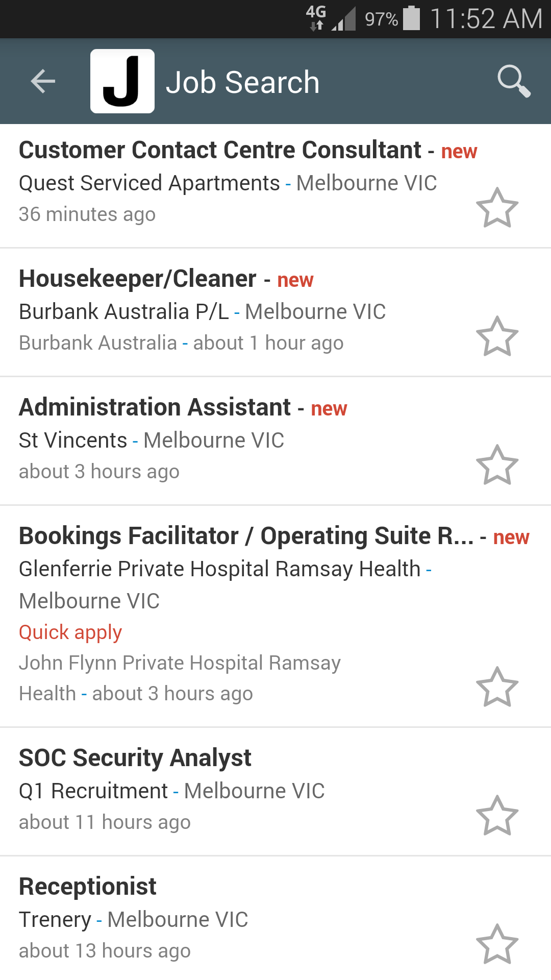This screenshot has height=980, width=551.
Task: Toggle star on SOC Security Analyst
Action: tap(497, 815)
